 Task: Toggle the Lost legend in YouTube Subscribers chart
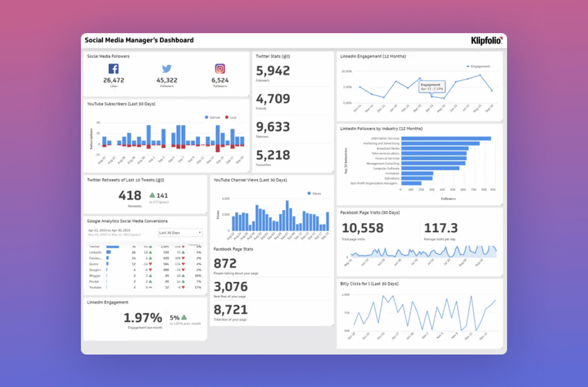pyautogui.click(x=232, y=117)
